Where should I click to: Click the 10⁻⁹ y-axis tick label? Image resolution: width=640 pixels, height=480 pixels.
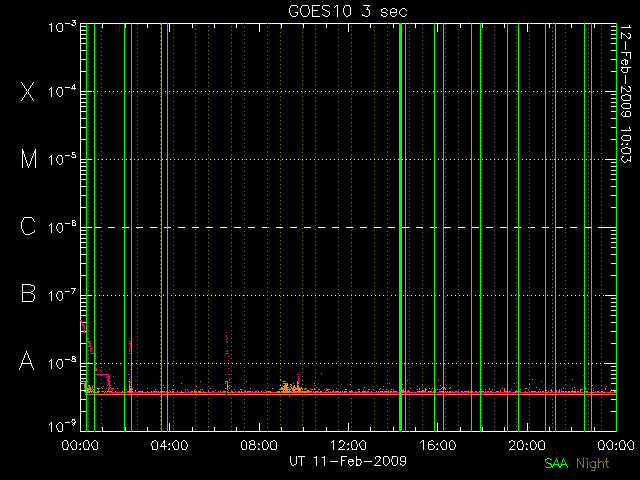tap(62, 427)
